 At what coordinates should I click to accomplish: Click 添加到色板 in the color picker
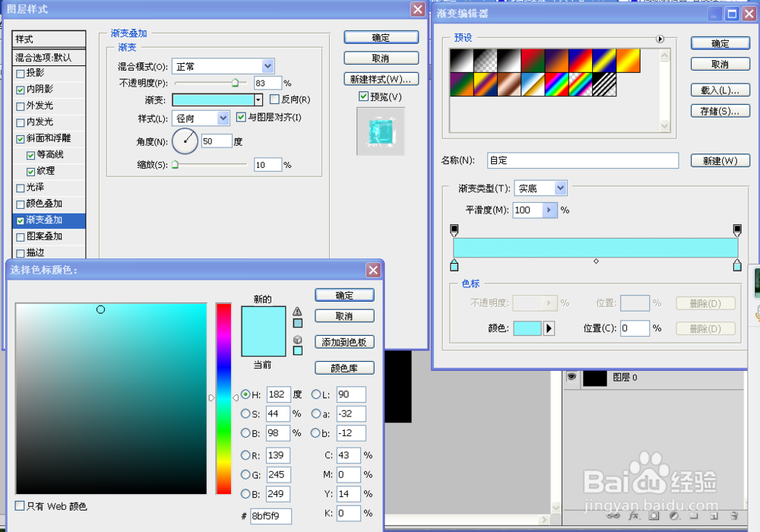[x=344, y=341]
